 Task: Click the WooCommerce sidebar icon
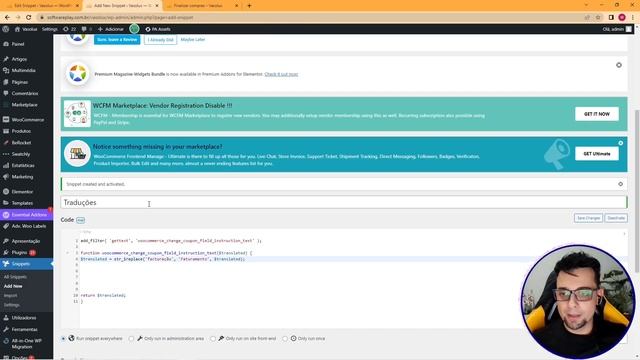tap(6, 120)
